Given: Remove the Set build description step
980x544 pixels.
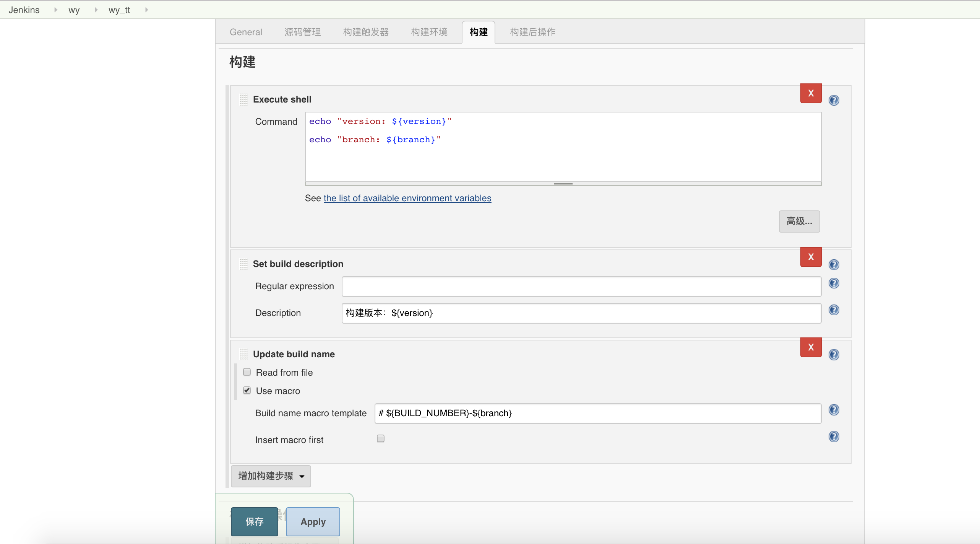Looking at the screenshot, I should [x=810, y=257].
